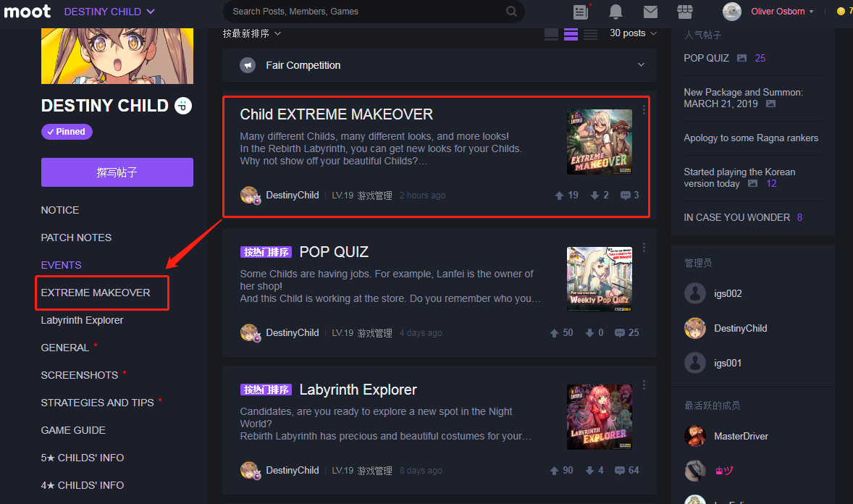853x504 pixels.
Task: Open the Labyrinth Explorer post title in feed
Action: (x=358, y=390)
